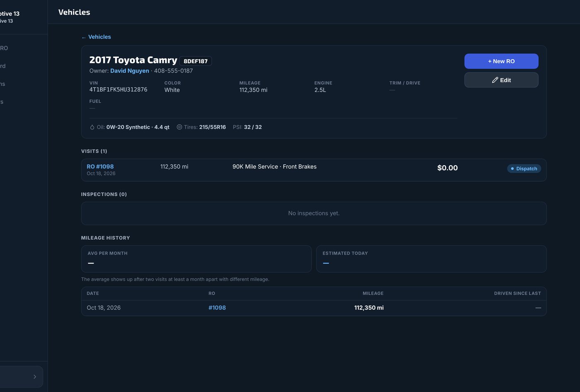The width and height of the screenshot is (580, 392).
Task: Click the Estimated Today card
Action: coord(431,259)
